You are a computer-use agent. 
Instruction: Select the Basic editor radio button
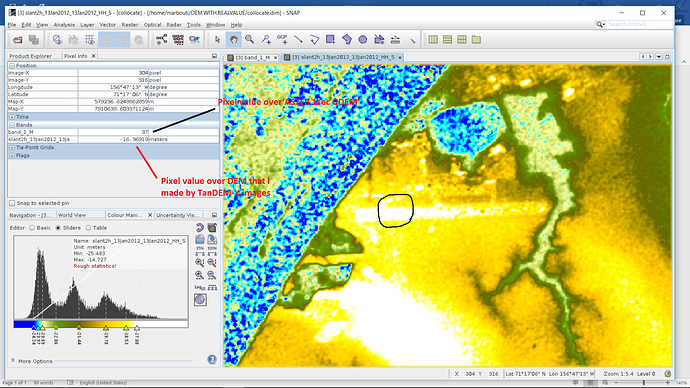32,228
